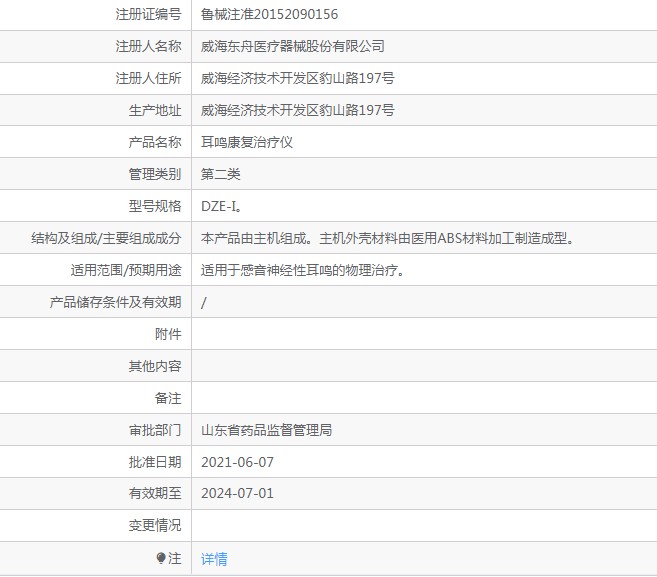Screen dimensions: 657x577
Task: Open the 详情 link
Action: [x=214, y=559]
